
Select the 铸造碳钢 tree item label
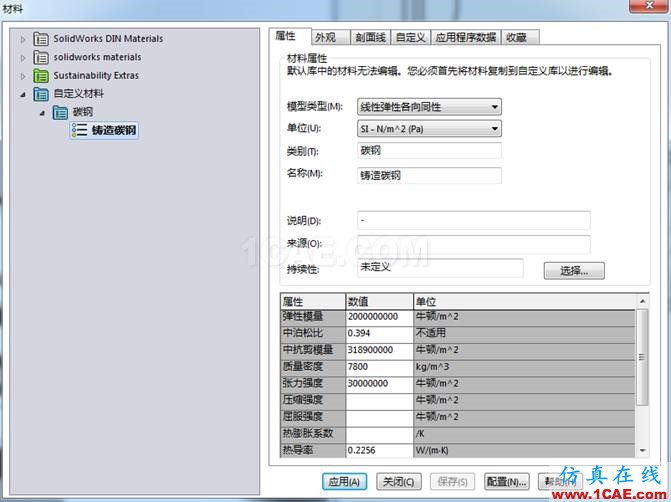tap(114, 130)
